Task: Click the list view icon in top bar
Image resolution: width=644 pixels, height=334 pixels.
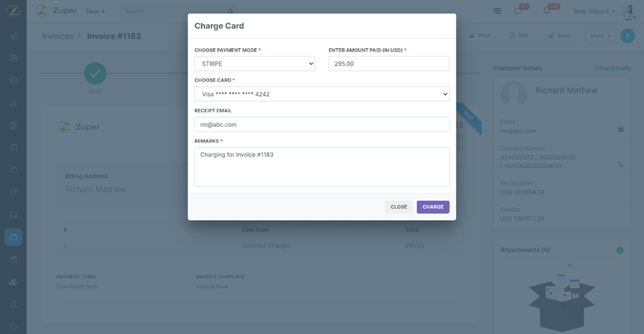Action: pos(497,11)
